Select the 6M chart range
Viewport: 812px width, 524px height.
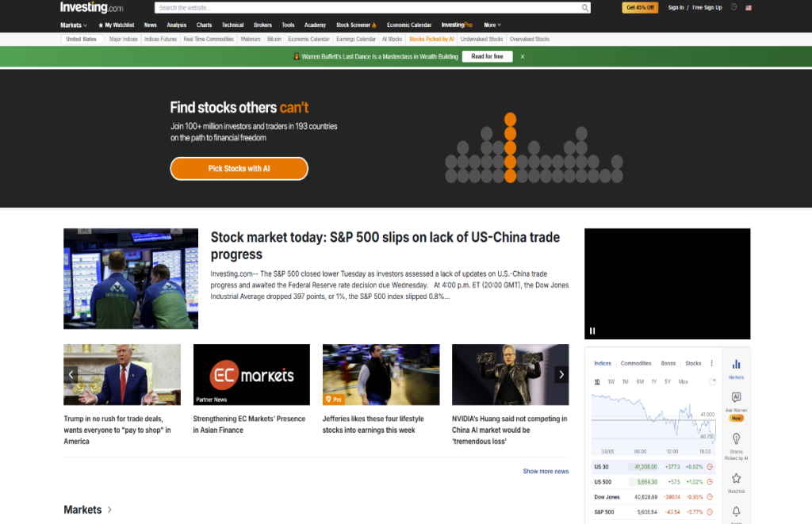pos(640,381)
